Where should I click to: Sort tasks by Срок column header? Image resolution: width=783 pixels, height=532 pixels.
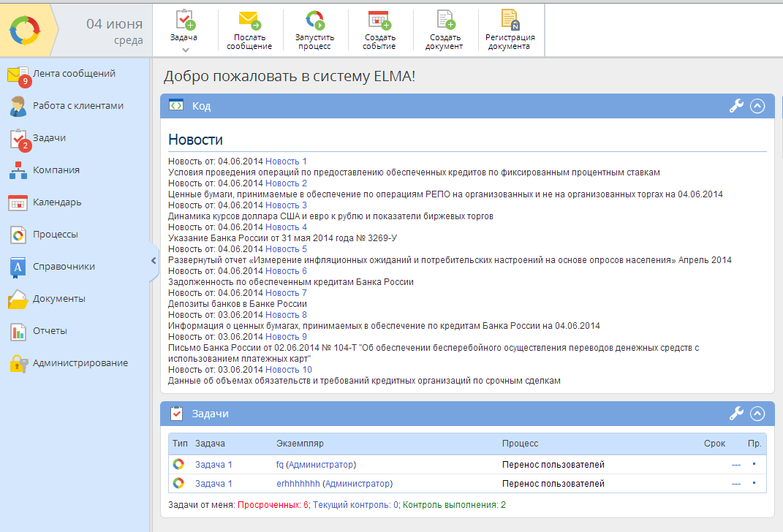[x=714, y=444]
